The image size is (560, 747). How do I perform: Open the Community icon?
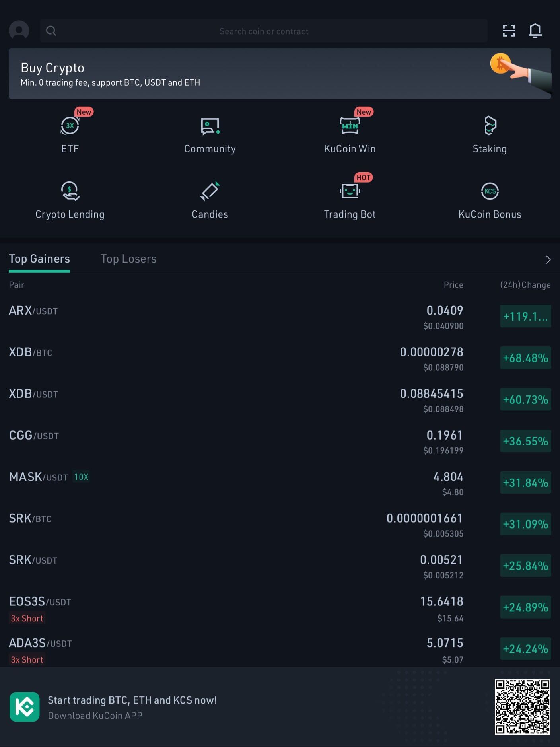coord(210,126)
